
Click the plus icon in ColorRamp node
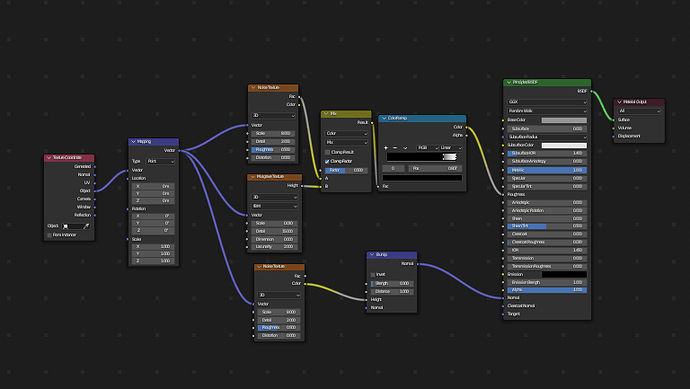pyautogui.click(x=386, y=148)
